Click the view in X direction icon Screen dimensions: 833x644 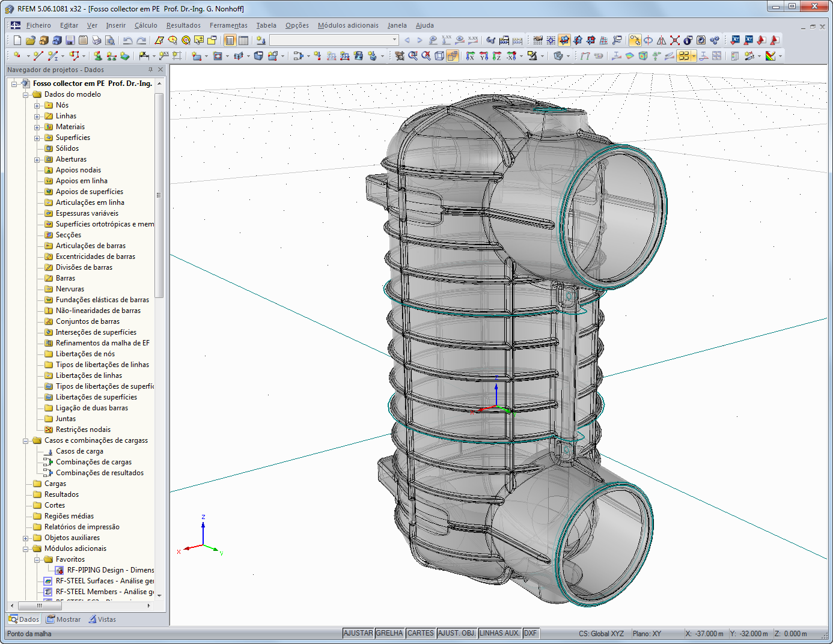(x=471, y=56)
